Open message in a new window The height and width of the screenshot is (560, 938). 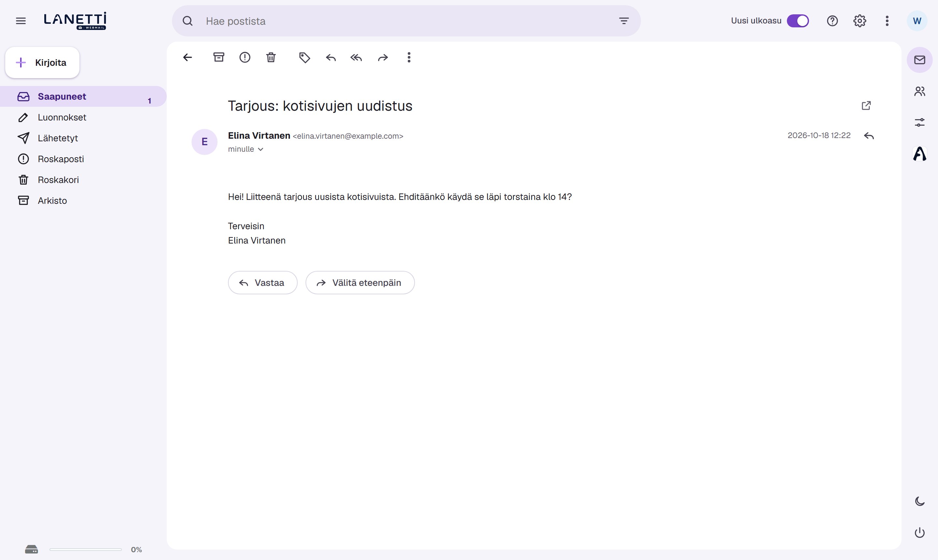[866, 105]
